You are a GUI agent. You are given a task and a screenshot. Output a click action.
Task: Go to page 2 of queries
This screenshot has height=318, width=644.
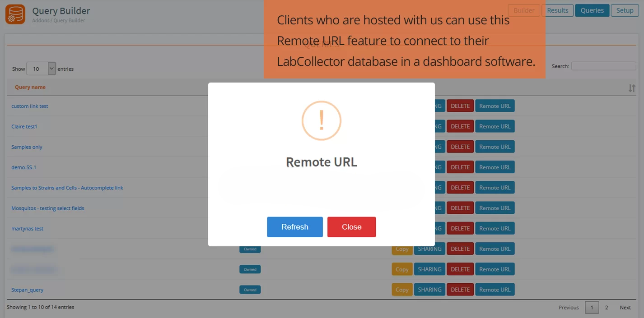pos(607,308)
